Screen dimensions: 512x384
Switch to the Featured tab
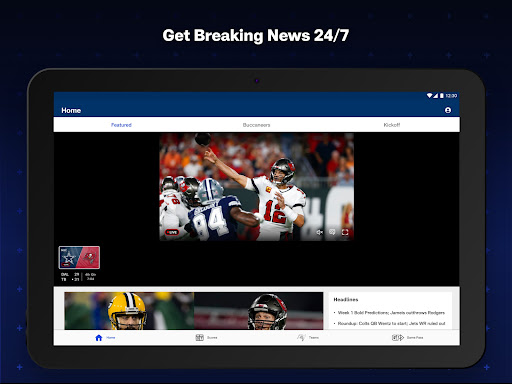[x=121, y=125]
